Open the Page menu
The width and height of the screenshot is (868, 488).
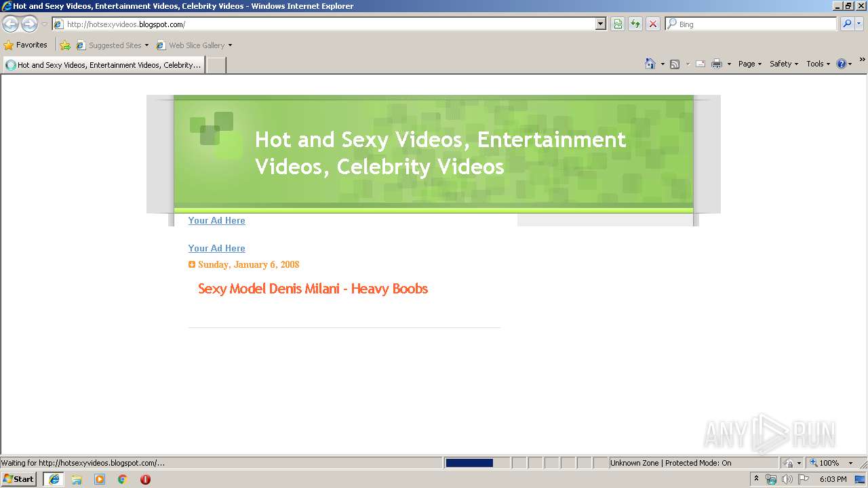750,64
